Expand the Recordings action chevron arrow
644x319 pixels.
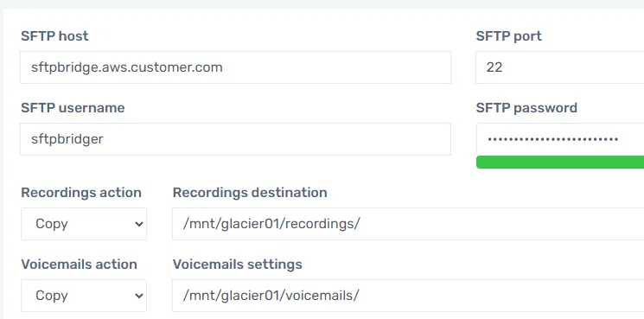click(x=139, y=224)
